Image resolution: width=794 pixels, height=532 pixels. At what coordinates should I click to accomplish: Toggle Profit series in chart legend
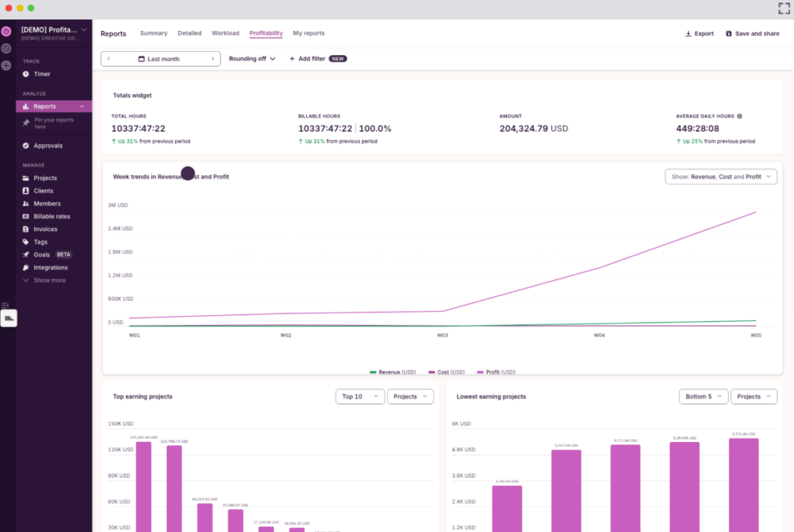click(497, 372)
